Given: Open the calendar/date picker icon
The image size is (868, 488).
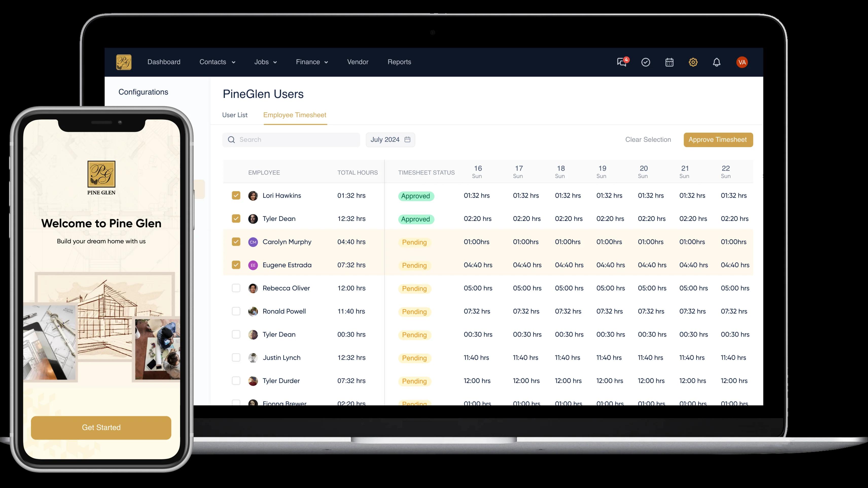Looking at the screenshot, I should tap(408, 140).
